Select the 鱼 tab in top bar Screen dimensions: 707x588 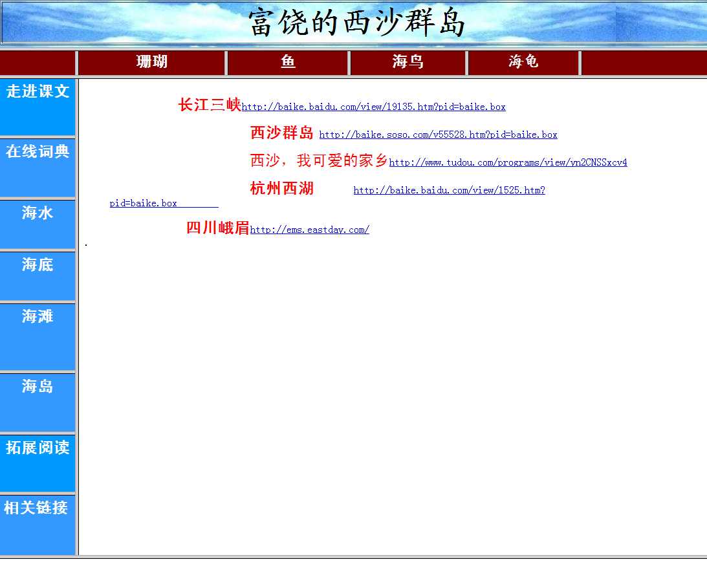click(288, 62)
